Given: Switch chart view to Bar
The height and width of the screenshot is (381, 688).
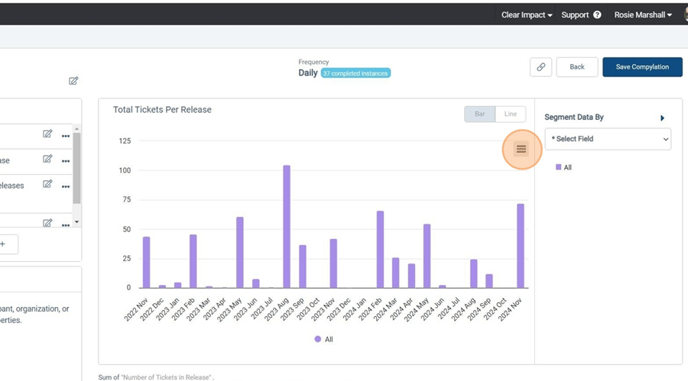Looking at the screenshot, I should [x=480, y=114].
